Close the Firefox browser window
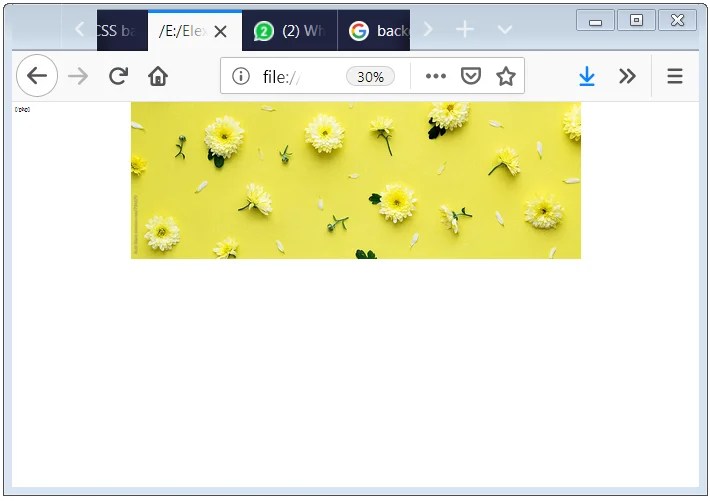 pyautogui.click(x=677, y=20)
